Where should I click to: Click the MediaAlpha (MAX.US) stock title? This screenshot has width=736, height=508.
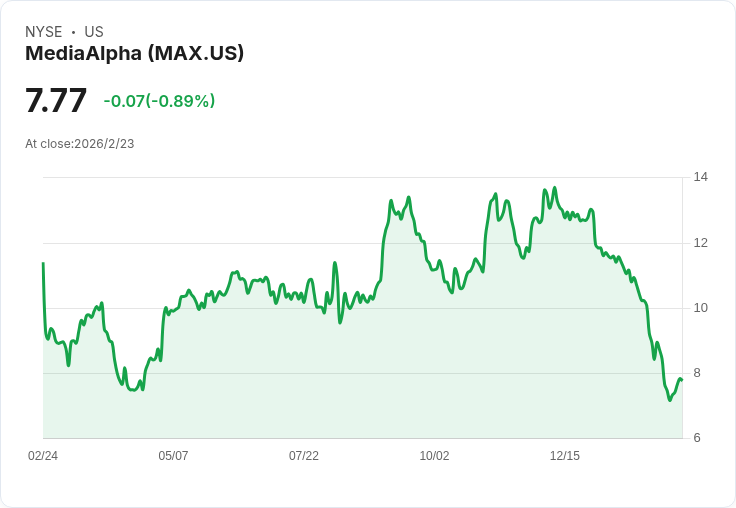point(134,53)
